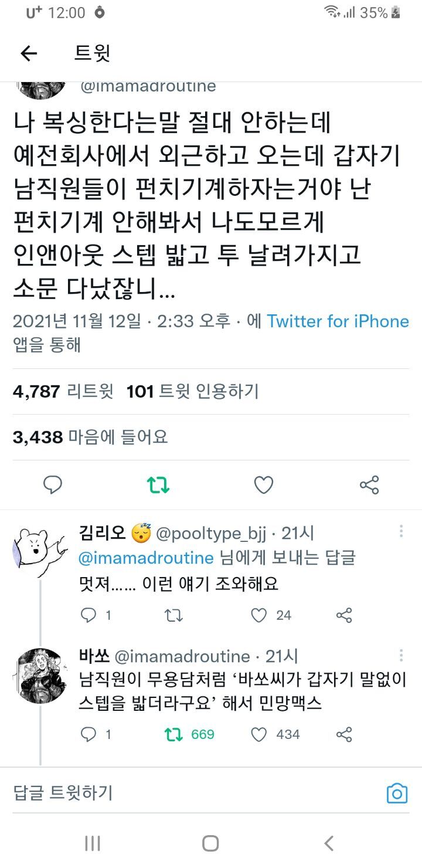Open more options for 바쏘's reply

tap(401, 655)
